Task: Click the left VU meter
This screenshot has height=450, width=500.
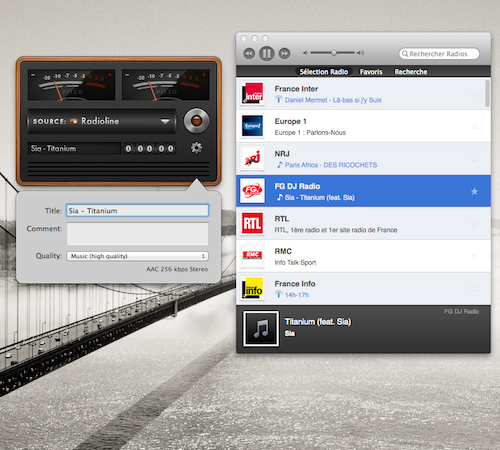Action: [x=71, y=85]
